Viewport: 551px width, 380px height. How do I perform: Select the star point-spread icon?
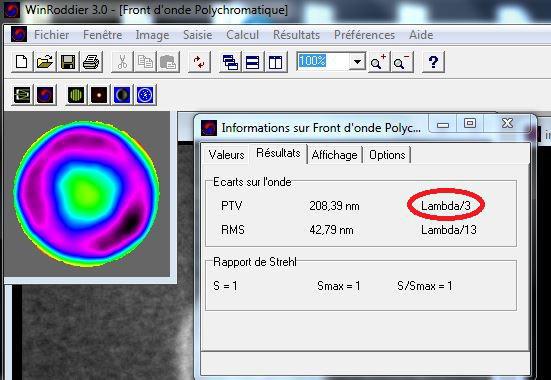tap(99, 95)
